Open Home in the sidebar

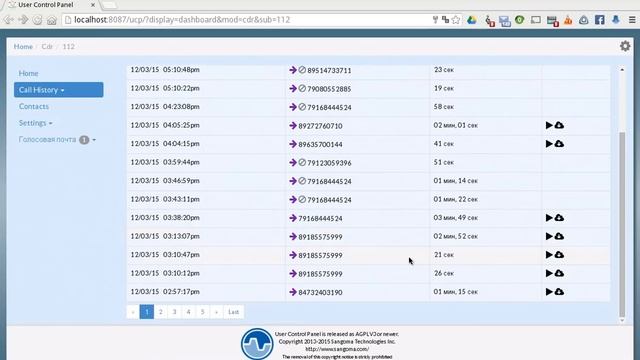[29, 73]
